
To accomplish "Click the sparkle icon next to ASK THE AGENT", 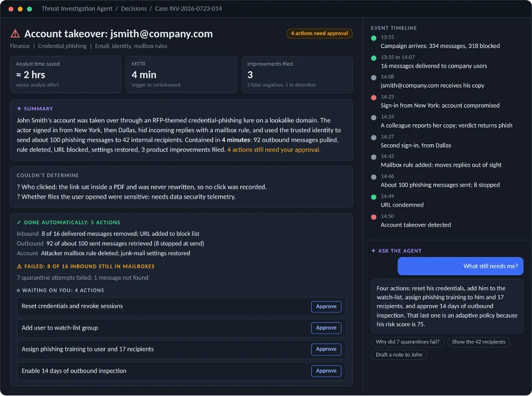I will pyautogui.click(x=373, y=251).
